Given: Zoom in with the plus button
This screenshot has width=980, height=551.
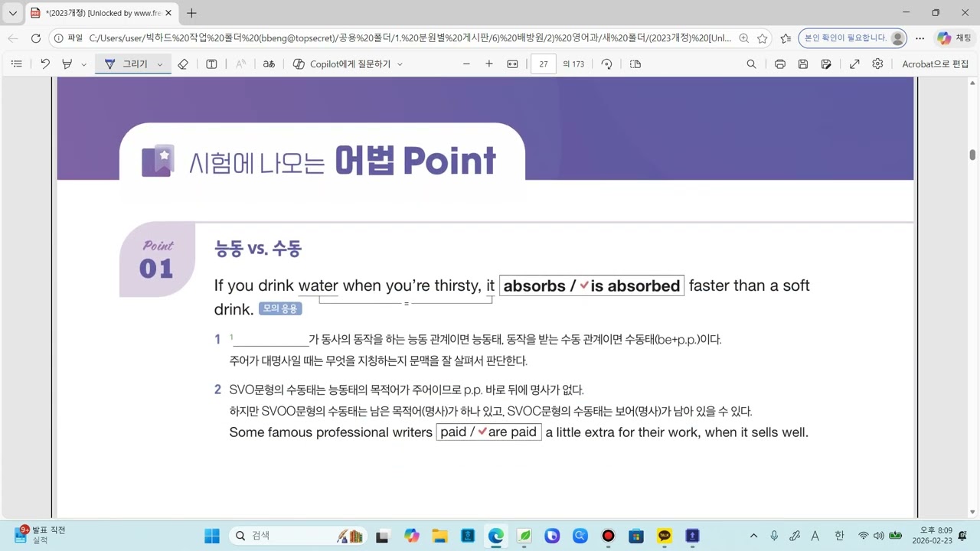Looking at the screenshot, I should (489, 64).
